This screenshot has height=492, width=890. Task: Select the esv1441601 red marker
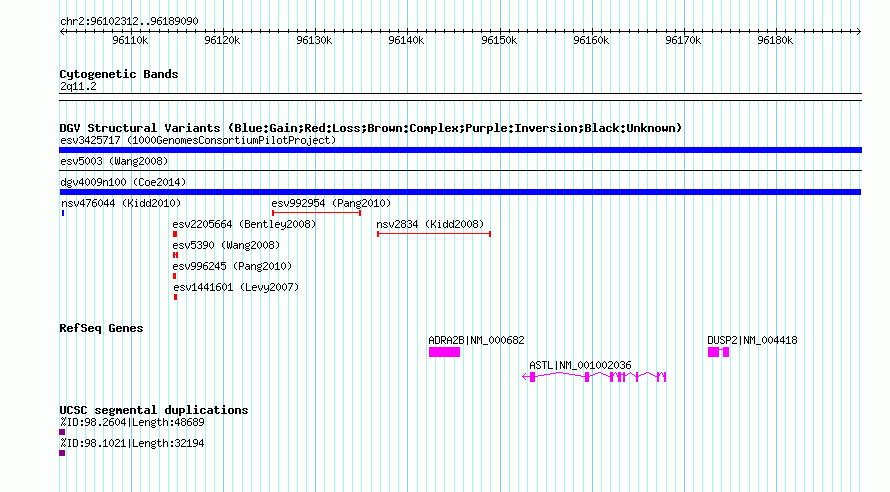tap(175, 297)
